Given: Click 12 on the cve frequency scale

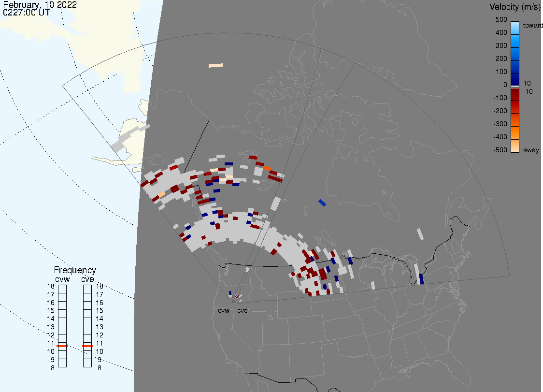Looking at the screenshot, I should tap(100, 335).
